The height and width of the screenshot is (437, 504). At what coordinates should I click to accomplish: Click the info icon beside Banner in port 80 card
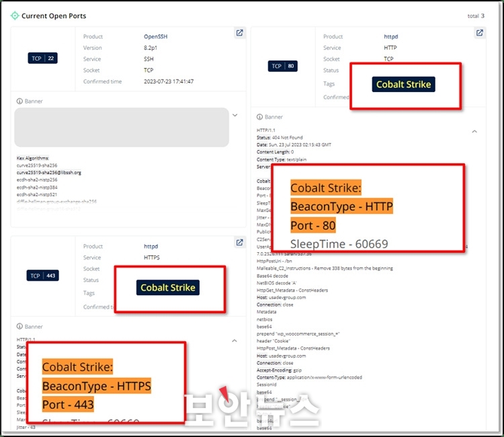coord(259,117)
